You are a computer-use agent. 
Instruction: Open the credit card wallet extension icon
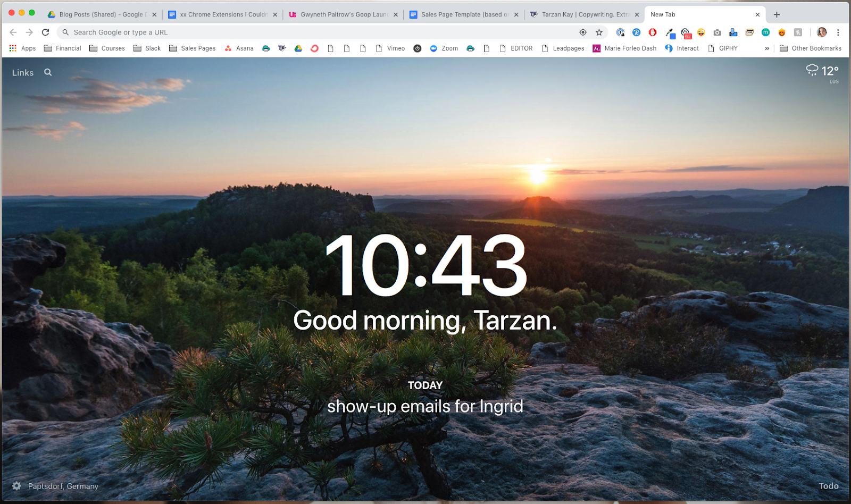[x=749, y=32]
